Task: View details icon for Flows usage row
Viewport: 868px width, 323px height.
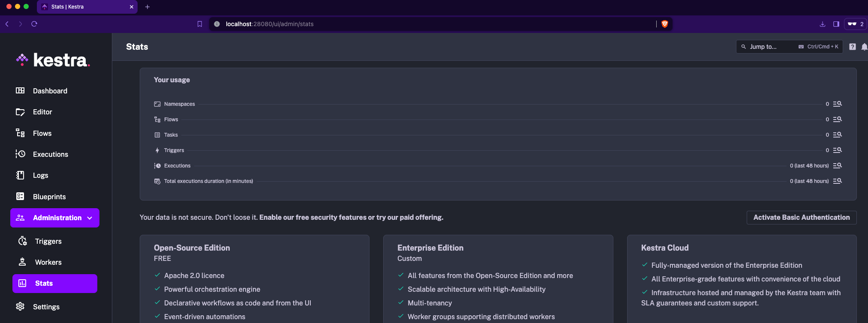Action: pos(837,120)
